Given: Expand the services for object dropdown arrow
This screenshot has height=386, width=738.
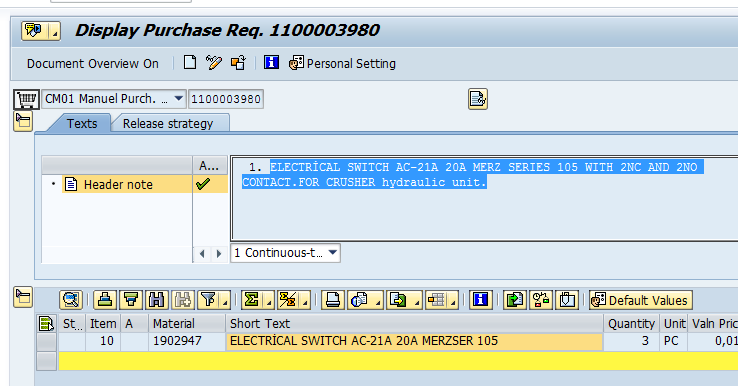Looking at the screenshot, I should pyautogui.click(x=55, y=31).
